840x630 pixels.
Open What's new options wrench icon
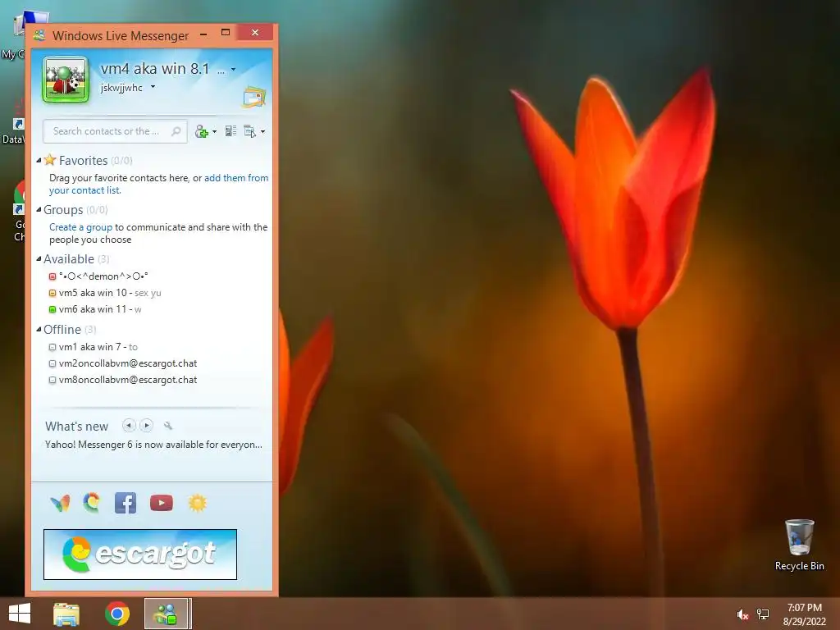pos(168,426)
